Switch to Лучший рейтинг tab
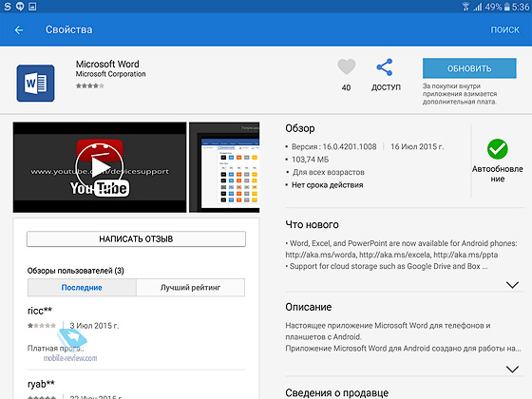Screen dimensions: 532x399 point(190,287)
